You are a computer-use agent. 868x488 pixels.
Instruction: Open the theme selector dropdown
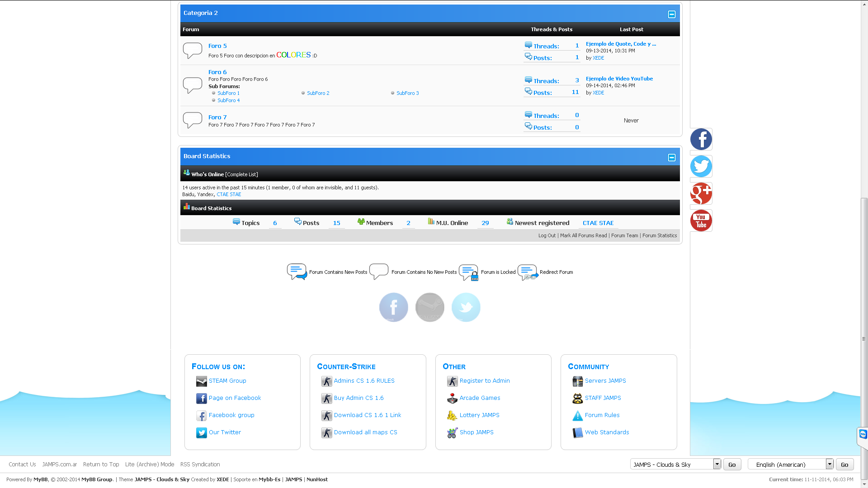click(x=717, y=464)
